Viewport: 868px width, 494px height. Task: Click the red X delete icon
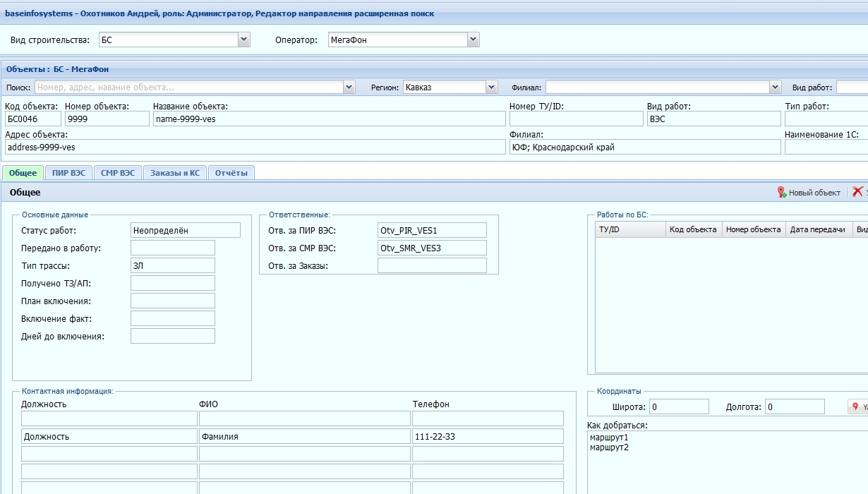tap(858, 192)
